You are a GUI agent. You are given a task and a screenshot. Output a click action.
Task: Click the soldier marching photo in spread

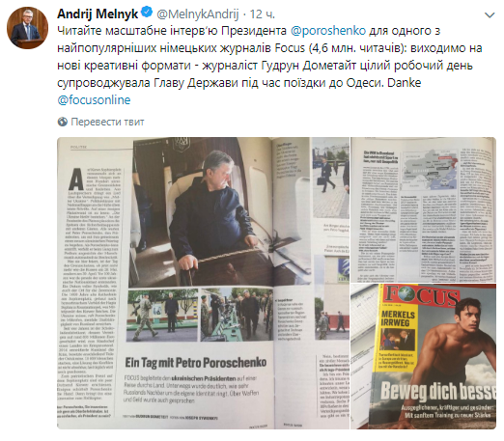coord(162,316)
